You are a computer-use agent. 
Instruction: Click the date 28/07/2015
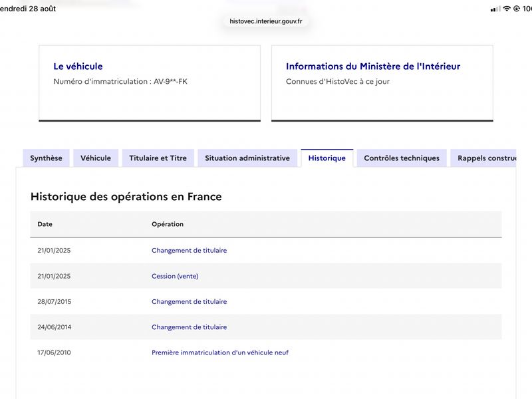55,302
